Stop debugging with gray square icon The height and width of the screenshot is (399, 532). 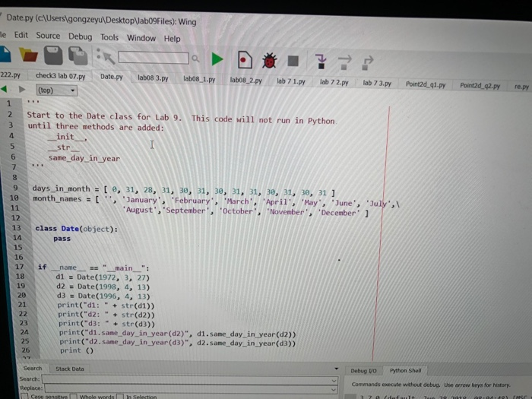point(293,61)
